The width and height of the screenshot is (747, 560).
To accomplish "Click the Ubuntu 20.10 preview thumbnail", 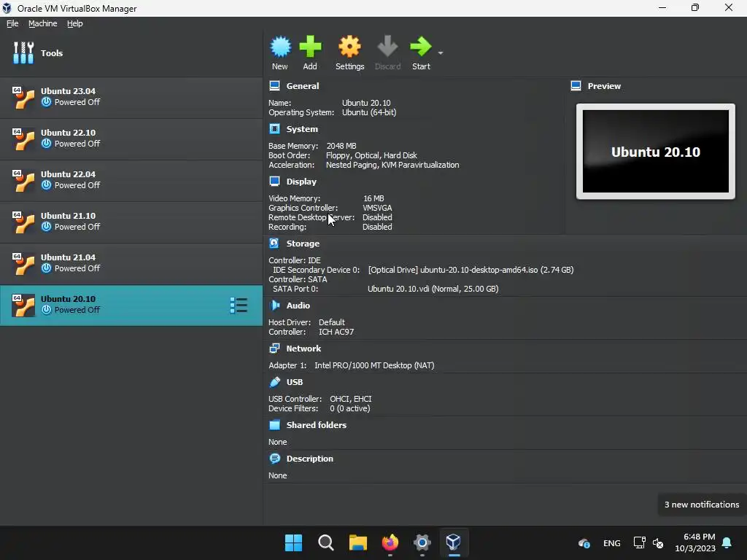I will pos(656,152).
